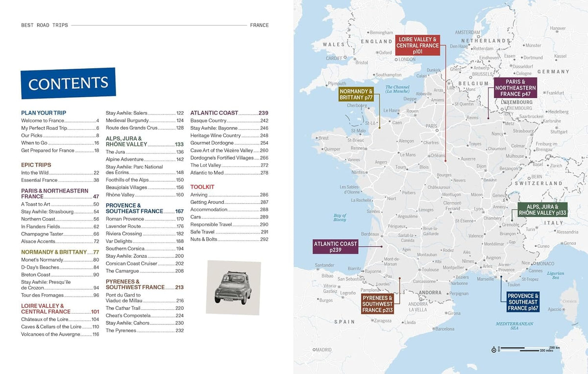Image resolution: width=588 pixels, height=374 pixels.
Task: Click ALPS, JURA & RHÔNE VALLEY contents heading
Action: (x=145, y=142)
